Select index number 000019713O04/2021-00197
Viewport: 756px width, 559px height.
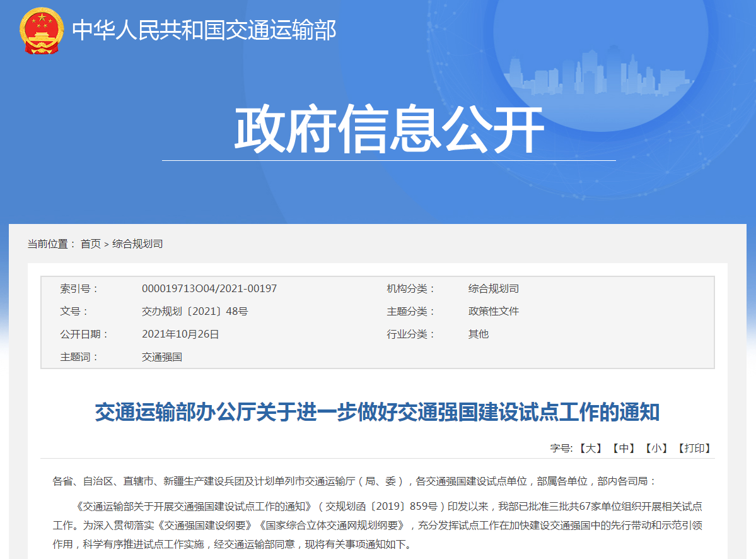(209, 289)
